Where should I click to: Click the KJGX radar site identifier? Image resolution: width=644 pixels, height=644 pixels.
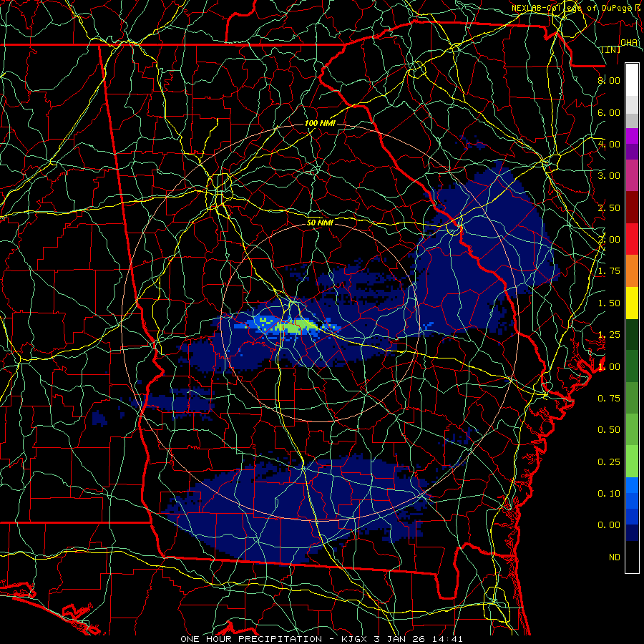pos(355,639)
